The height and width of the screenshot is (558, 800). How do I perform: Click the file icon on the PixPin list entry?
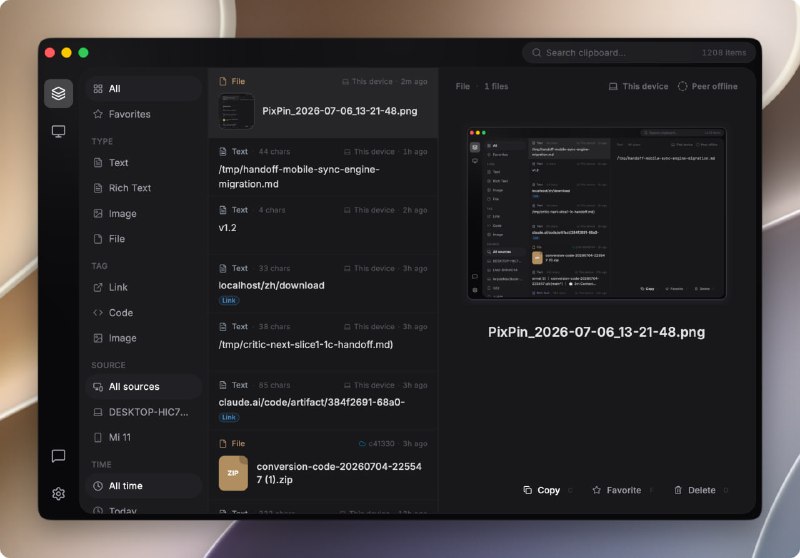point(222,82)
